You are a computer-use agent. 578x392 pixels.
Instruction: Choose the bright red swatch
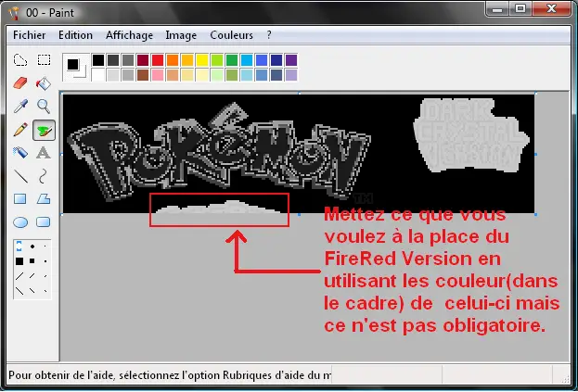158,60
